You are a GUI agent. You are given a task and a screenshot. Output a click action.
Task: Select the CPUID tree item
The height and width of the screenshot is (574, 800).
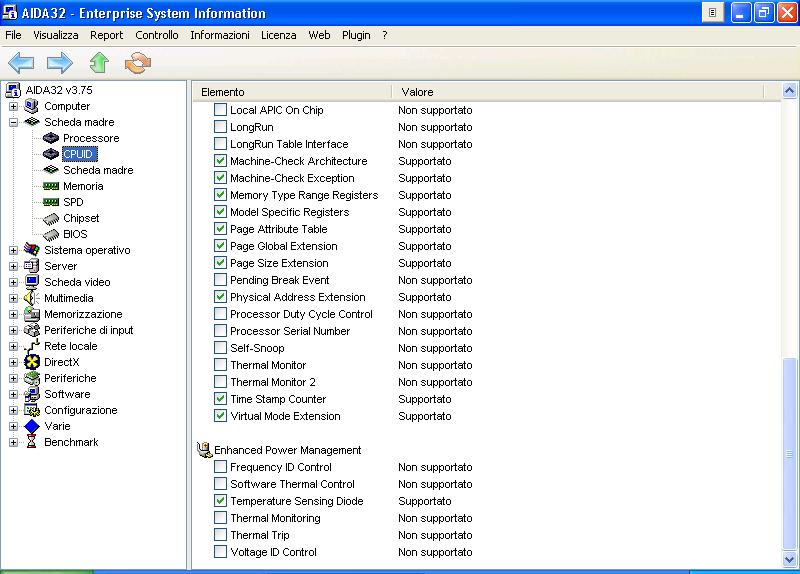(x=78, y=154)
